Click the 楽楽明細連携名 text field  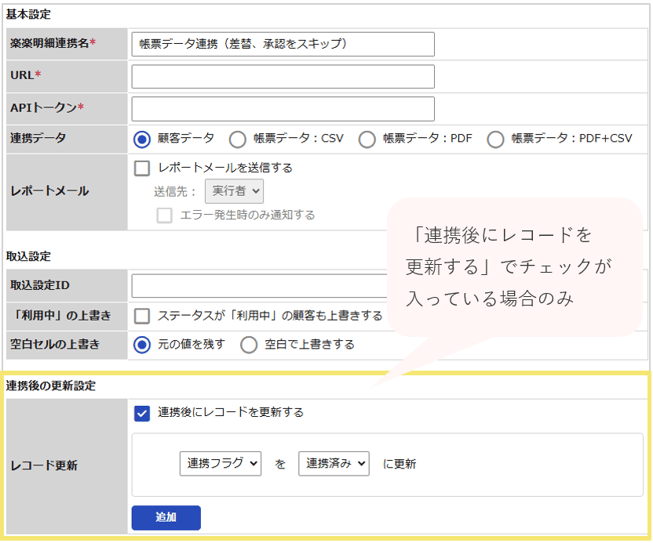click(x=283, y=44)
